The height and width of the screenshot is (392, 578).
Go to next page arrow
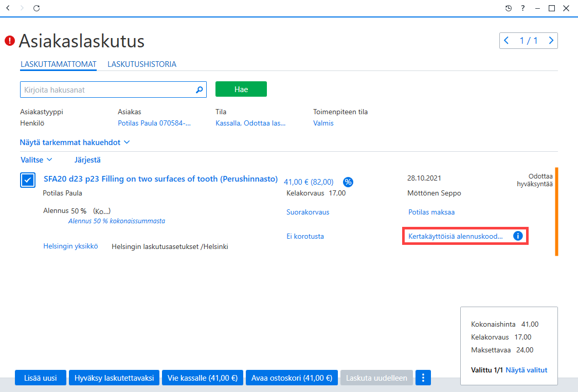tap(551, 41)
